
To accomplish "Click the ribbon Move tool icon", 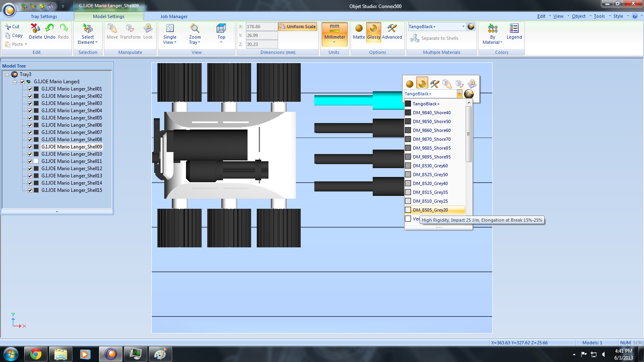I will coord(112,28).
